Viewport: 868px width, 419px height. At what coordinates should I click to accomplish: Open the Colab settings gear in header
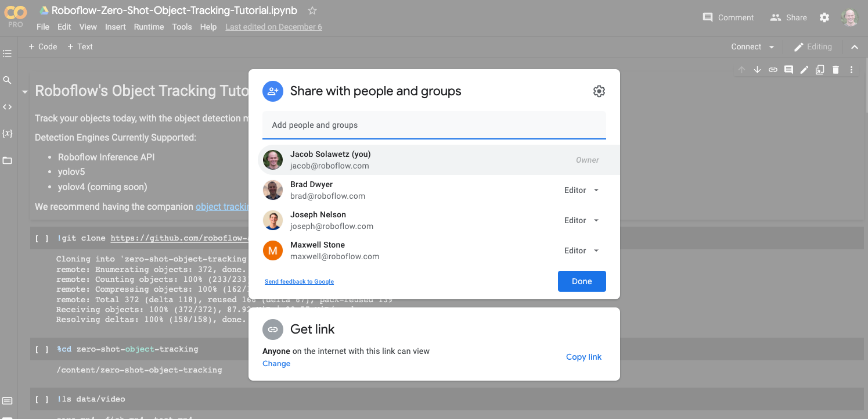824,17
